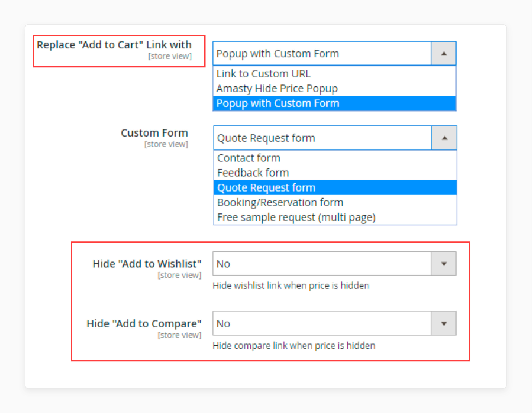
Task: Open the Hide Add to Wishlist dropdown arrow
Action: click(x=444, y=263)
